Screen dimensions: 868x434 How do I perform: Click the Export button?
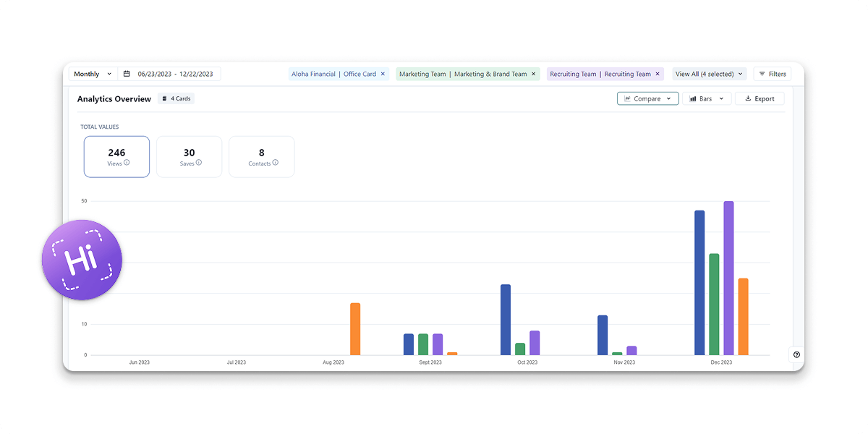[x=759, y=98]
